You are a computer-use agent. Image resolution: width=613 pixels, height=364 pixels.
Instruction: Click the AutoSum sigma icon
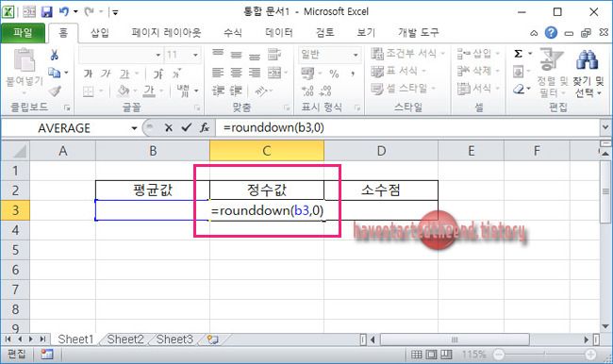519,54
